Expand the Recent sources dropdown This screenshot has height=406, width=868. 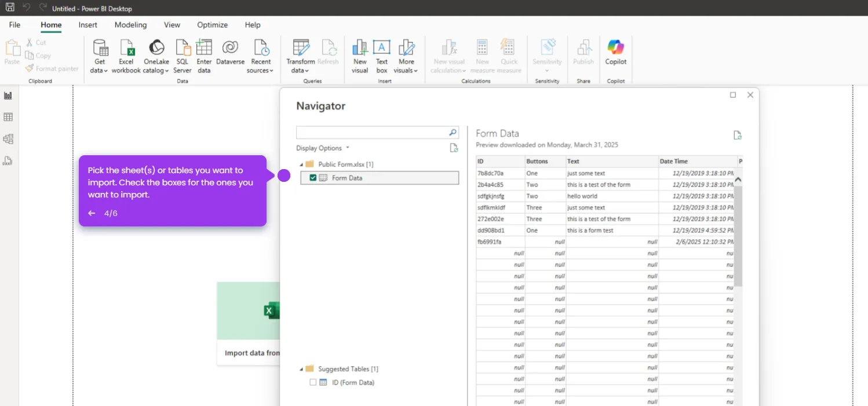point(260,57)
